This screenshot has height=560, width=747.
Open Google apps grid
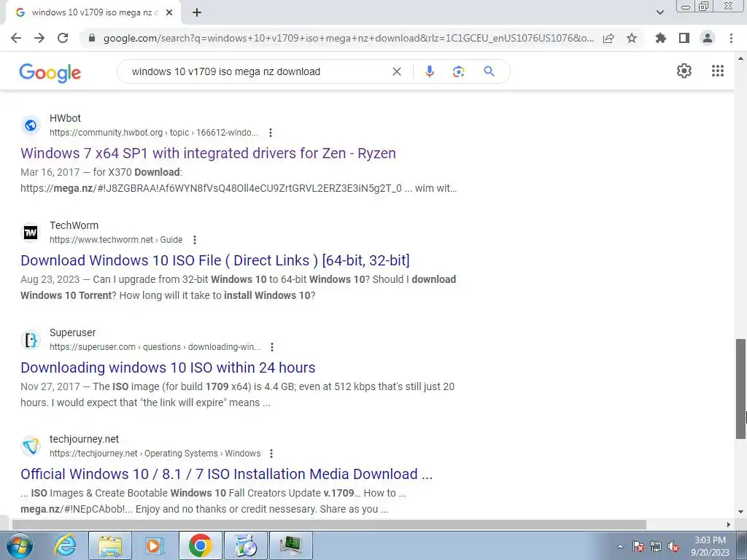(x=718, y=71)
